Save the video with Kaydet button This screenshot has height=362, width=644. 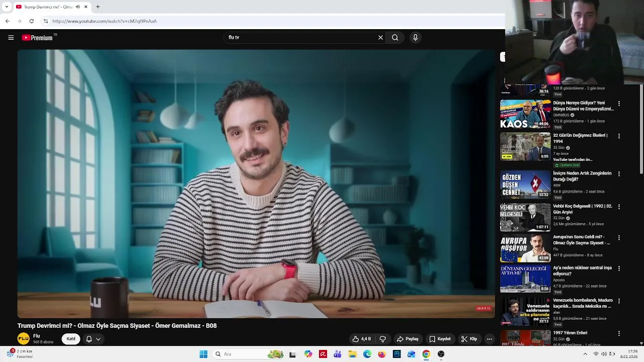click(x=440, y=339)
